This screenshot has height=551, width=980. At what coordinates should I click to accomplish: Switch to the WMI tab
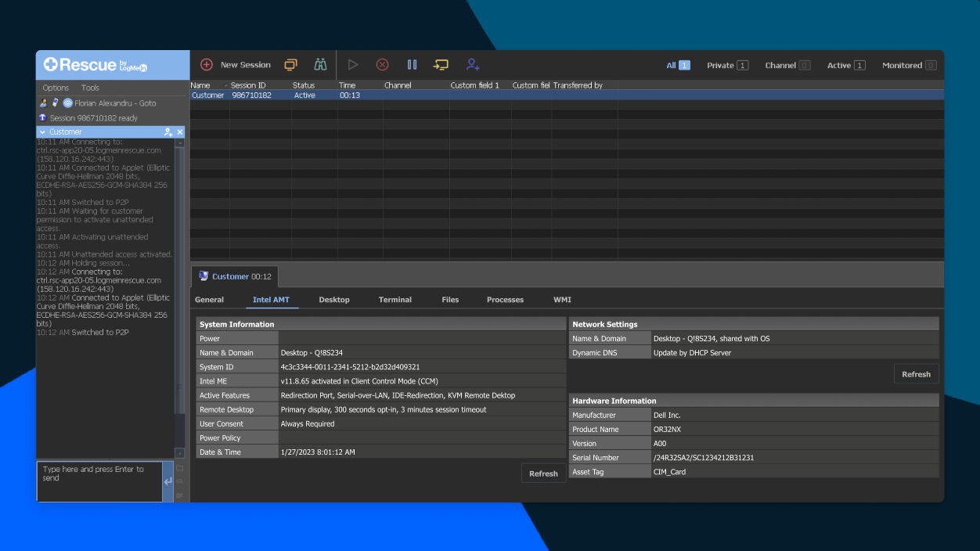[562, 299]
